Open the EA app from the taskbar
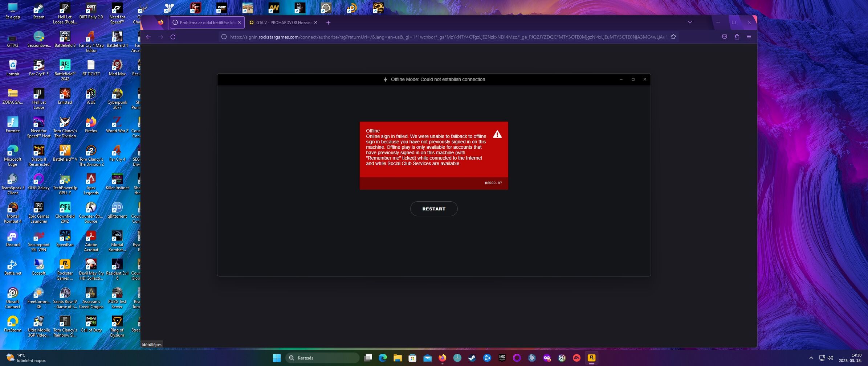This screenshot has width=868, height=366. coord(576,358)
